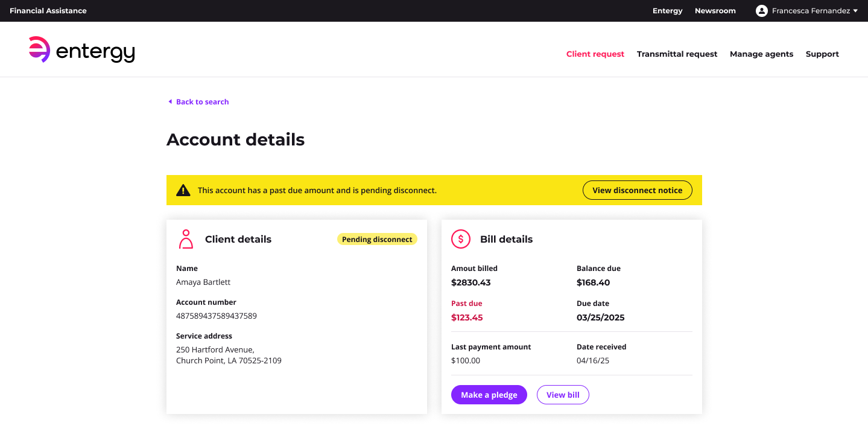Click the user profile avatar icon
This screenshot has width=868, height=446.
click(761, 11)
